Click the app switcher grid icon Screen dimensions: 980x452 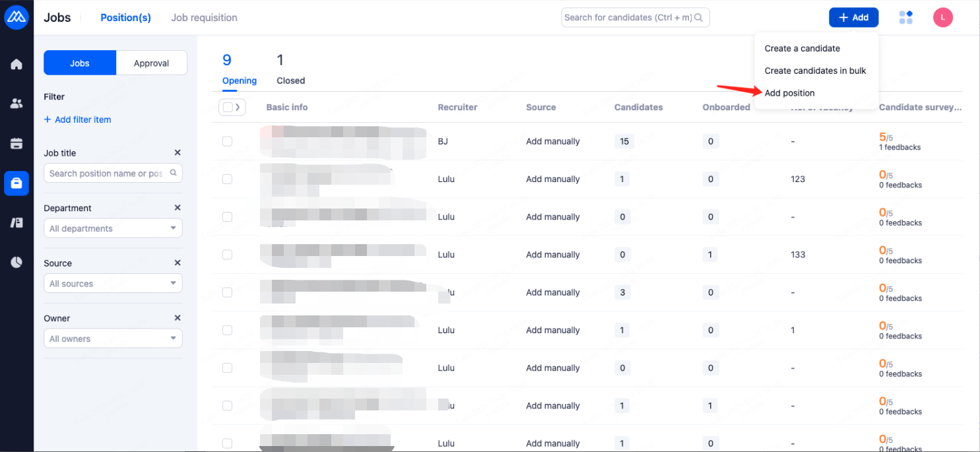(x=905, y=18)
